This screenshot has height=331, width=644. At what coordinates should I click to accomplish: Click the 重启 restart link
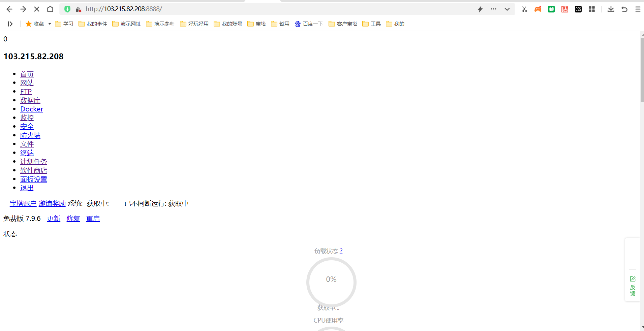tap(93, 219)
